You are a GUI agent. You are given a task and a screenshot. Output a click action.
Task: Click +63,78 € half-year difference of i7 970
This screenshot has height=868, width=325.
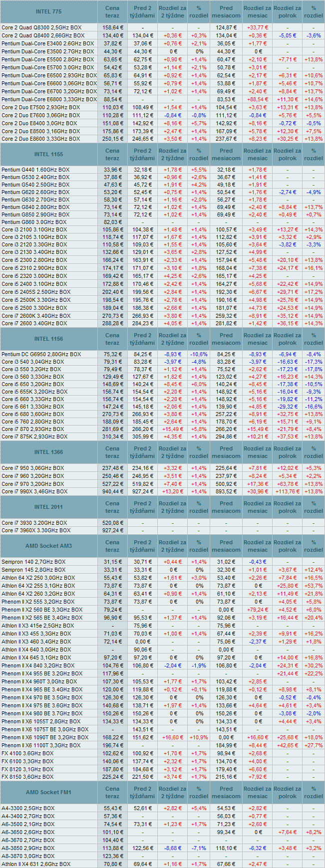click(288, 484)
